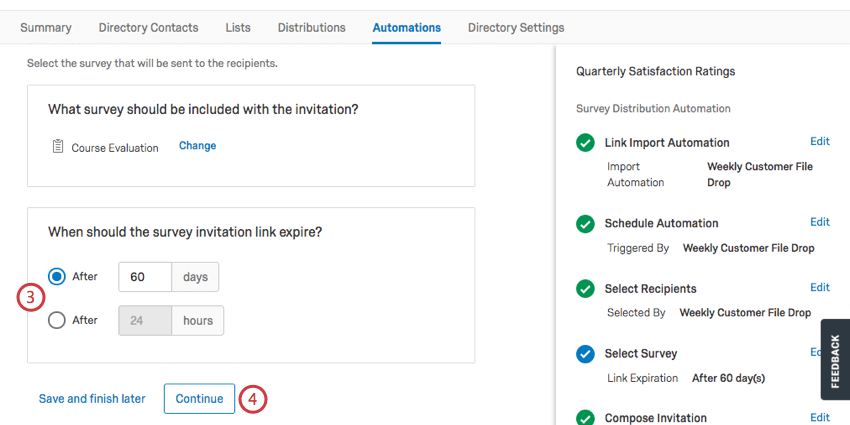Image resolution: width=850 pixels, height=425 pixels.
Task: Click the green check next to Schedule Automation
Action: (585, 224)
